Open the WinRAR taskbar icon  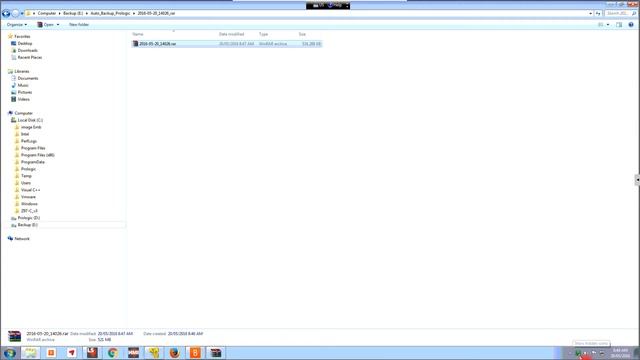tap(216, 353)
